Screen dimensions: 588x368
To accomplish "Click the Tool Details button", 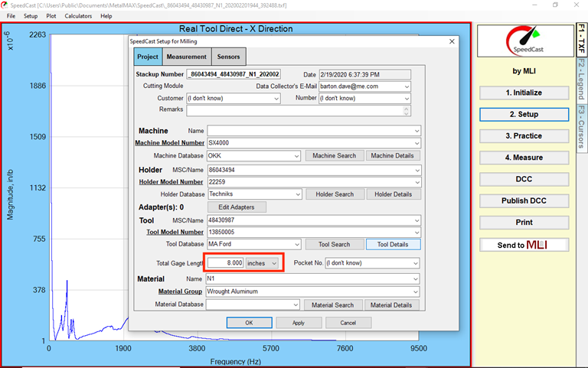I will tap(393, 244).
